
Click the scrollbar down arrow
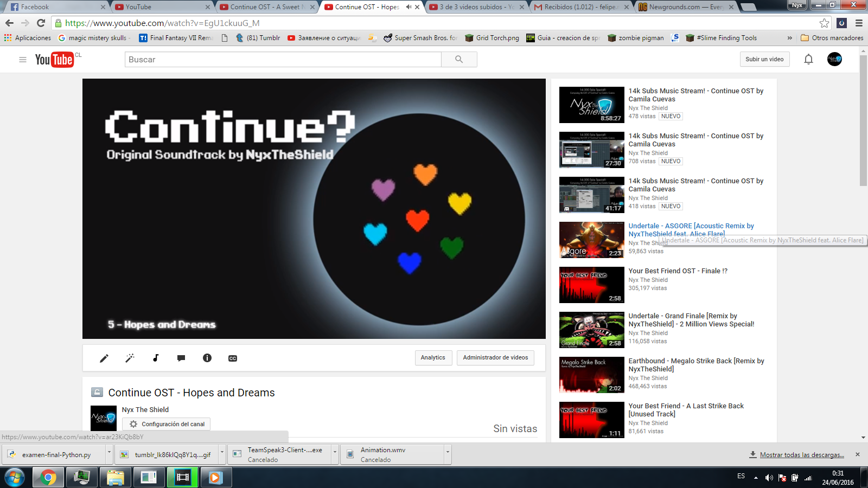pos(863,438)
